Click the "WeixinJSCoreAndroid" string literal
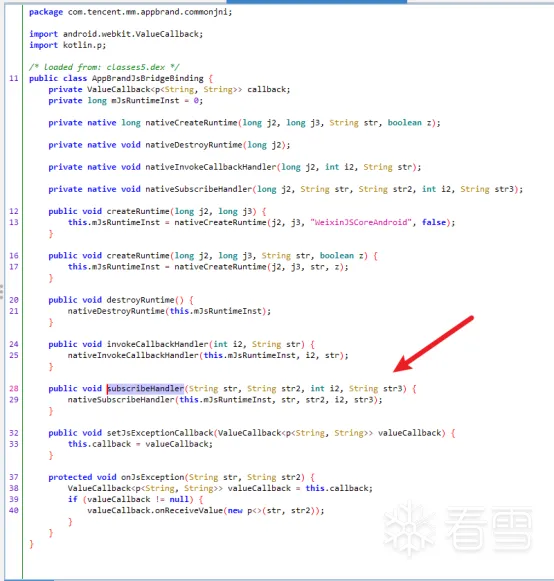554x581 pixels. [x=361, y=222]
